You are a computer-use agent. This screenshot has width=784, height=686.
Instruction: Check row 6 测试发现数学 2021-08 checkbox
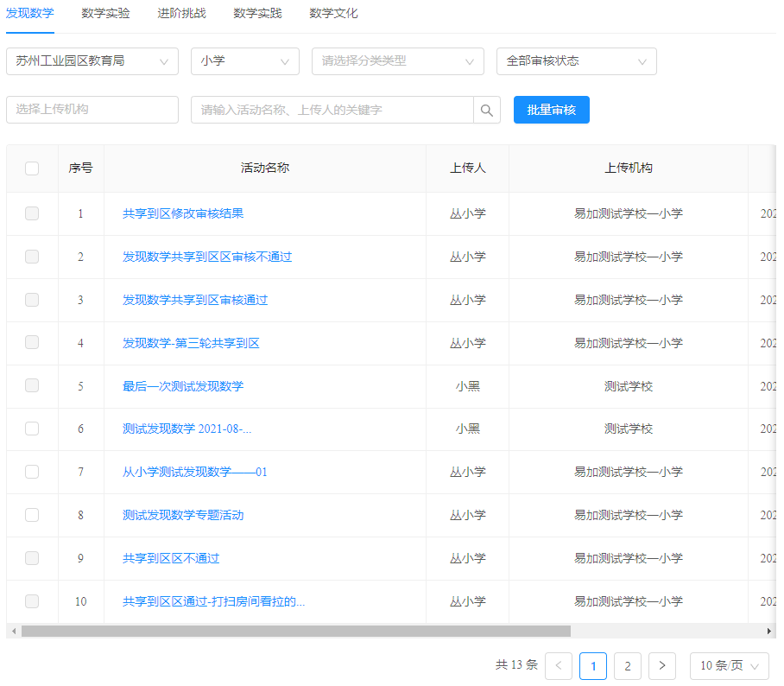click(x=32, y=429)
